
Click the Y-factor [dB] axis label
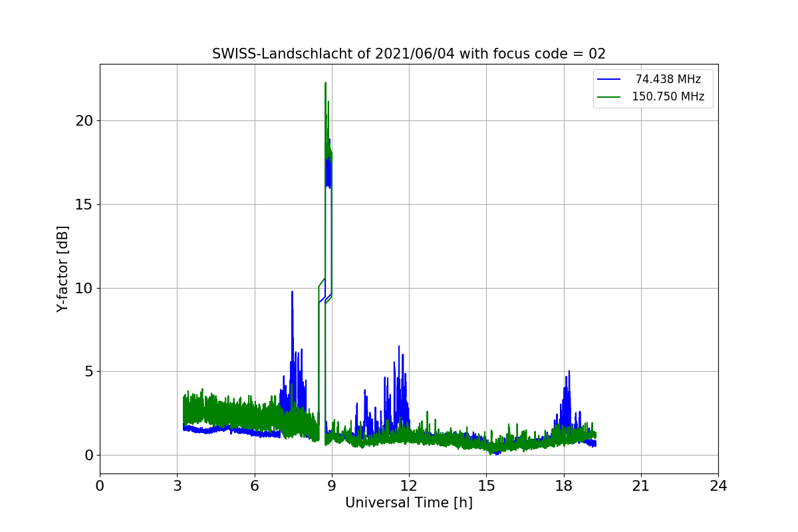point(63,269)
